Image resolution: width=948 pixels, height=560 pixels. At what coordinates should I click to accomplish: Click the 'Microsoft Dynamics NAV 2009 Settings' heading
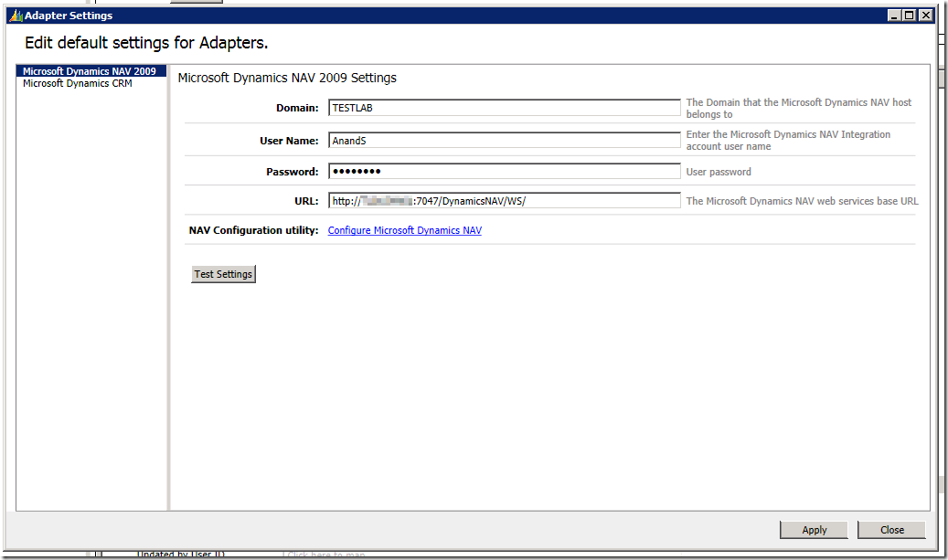pyautogui.click(x=287, y=78)
